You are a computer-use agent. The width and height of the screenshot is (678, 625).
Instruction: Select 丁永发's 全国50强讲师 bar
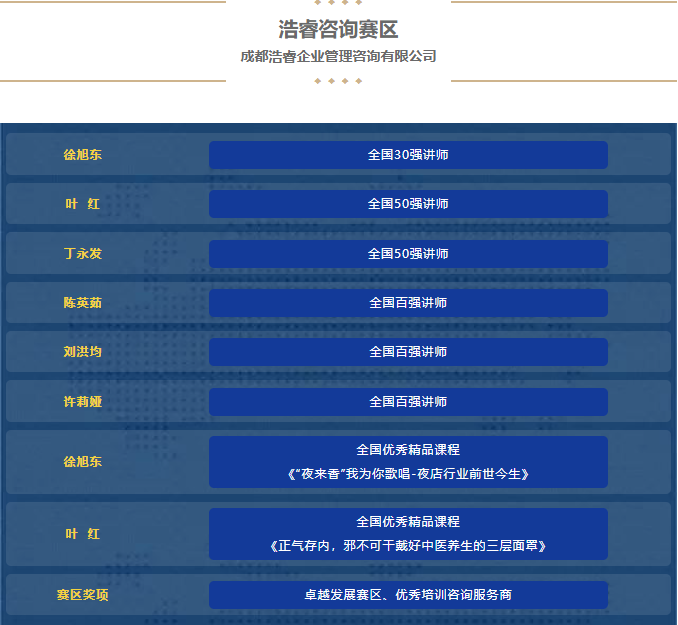coord(408,254)
